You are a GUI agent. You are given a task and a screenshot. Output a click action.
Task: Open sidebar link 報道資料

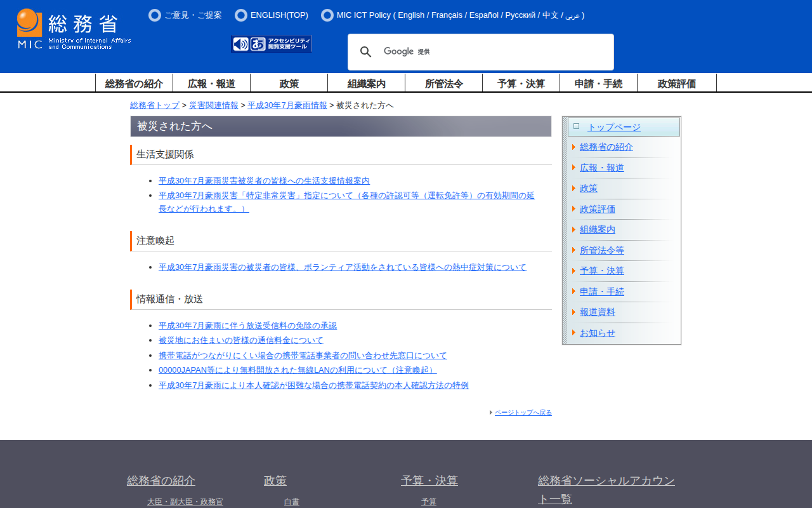point(597,312)
